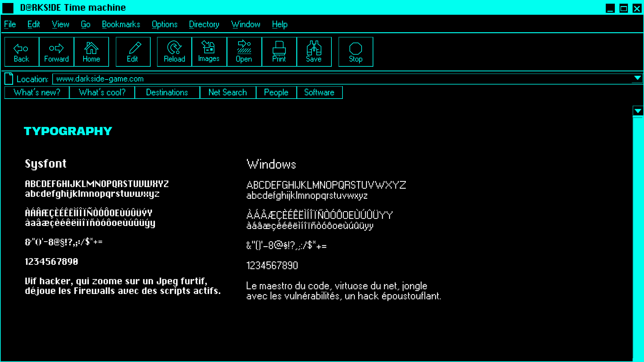
Task: Expand the Location address dropdown arrow
Action: (x=637, y=78)
